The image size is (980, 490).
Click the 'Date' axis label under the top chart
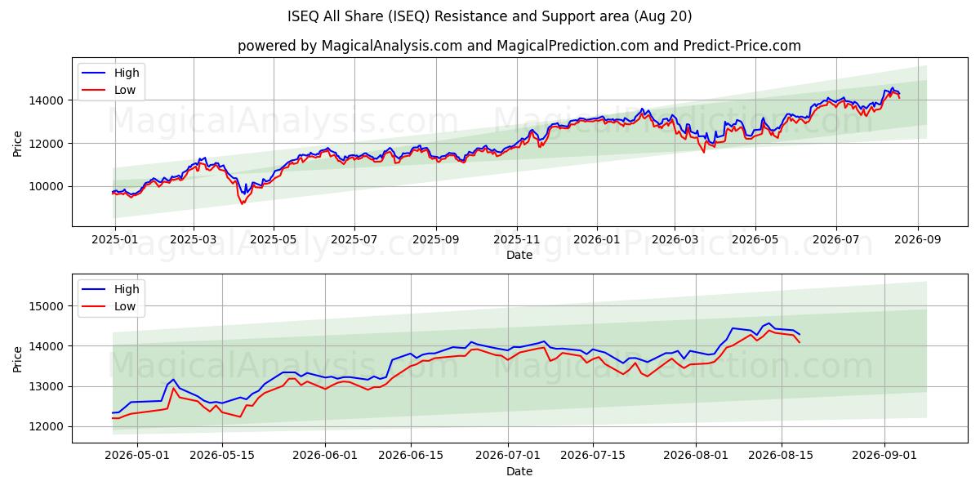(519, 255)
